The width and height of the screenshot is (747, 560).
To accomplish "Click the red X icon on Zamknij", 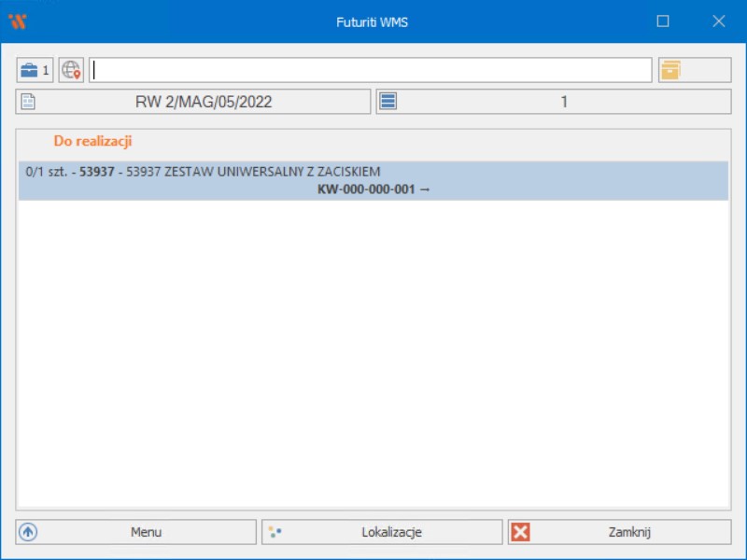I will [521, 532].
